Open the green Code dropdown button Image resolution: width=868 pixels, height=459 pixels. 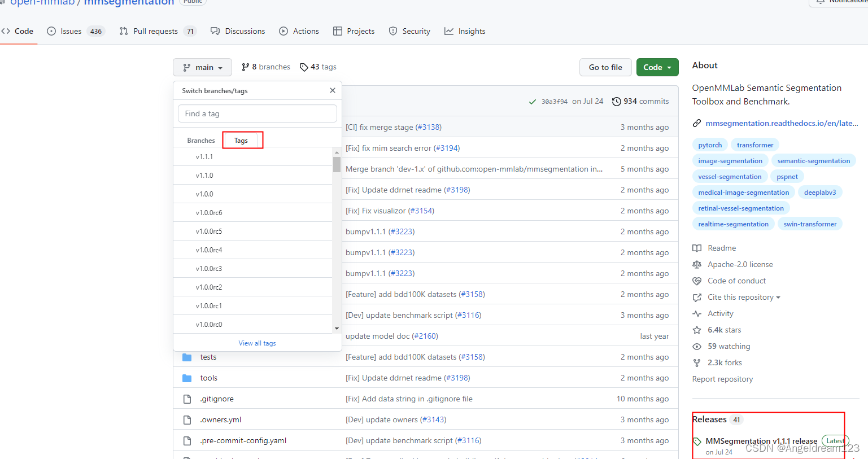(657, 67)
